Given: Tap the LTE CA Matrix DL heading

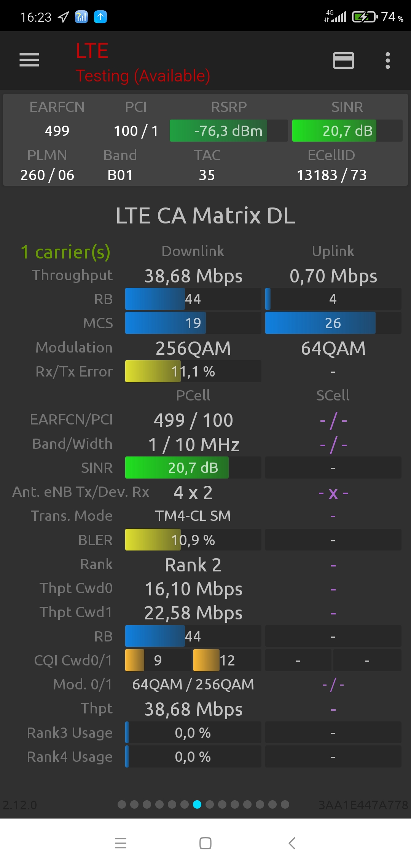Looking at the screenshot, I should 205,215.
